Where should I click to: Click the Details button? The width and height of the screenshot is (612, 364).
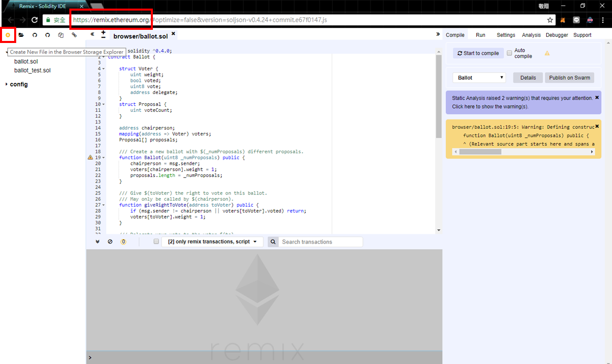[528, 78]
